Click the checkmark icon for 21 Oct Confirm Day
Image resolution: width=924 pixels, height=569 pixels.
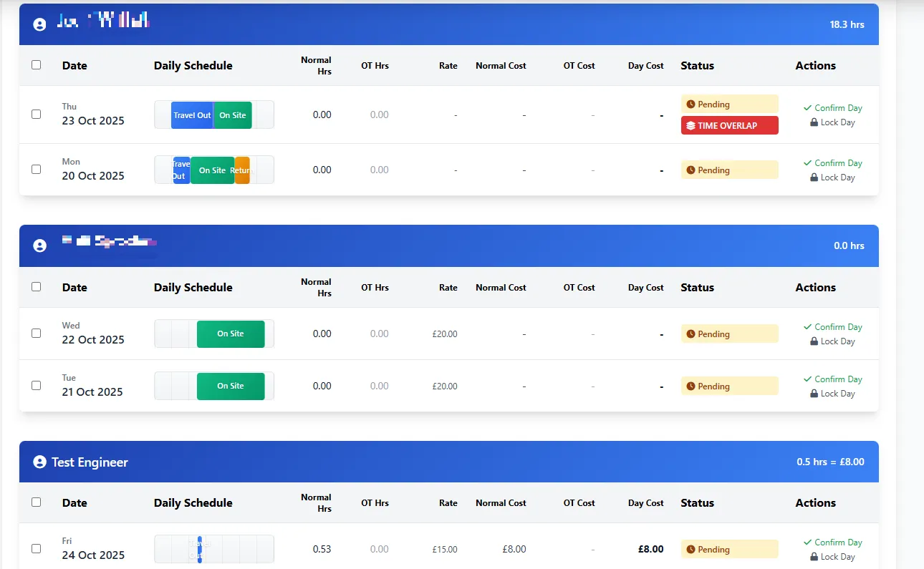[807, 379]
